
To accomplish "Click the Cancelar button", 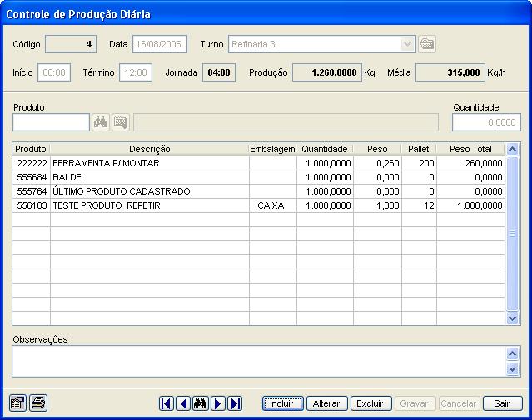I will coord(459,403).
